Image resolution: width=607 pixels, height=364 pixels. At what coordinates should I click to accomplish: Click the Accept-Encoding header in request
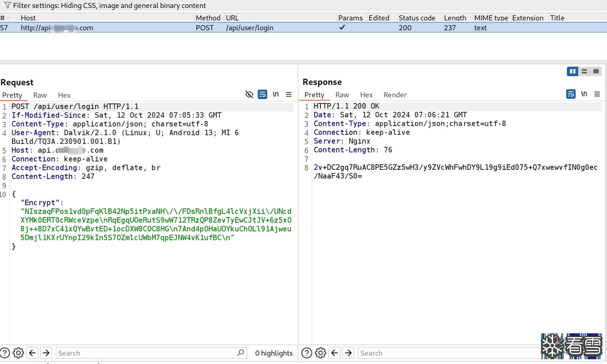(86, 168)
